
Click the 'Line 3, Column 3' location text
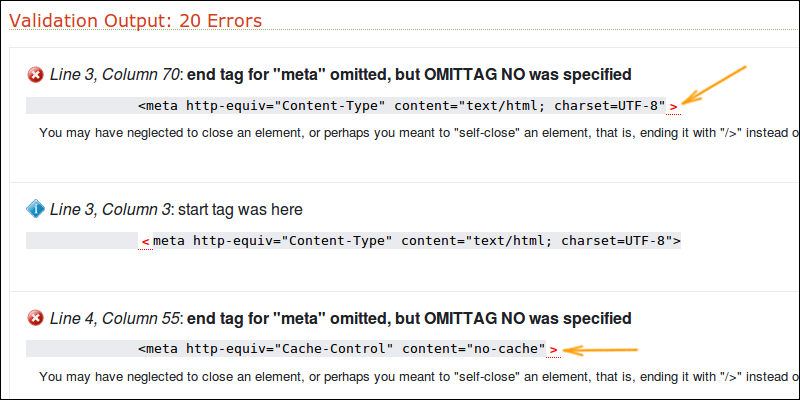pos(110,209)
